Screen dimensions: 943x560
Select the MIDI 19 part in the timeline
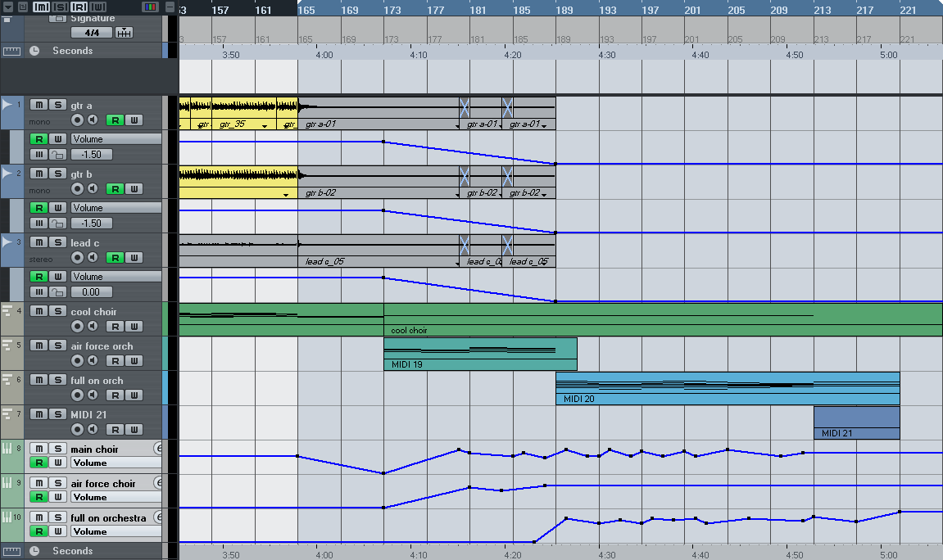tap(480, 354)
